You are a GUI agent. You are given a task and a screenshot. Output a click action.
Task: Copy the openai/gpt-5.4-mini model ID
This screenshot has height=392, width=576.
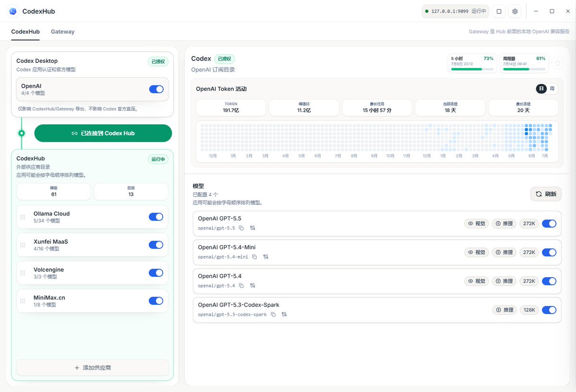[254, 257]
